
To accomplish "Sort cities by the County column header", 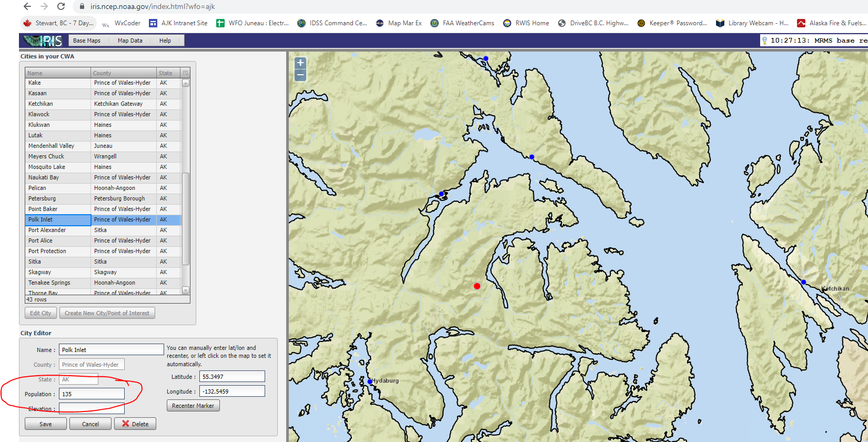I will tap(123, 73).
